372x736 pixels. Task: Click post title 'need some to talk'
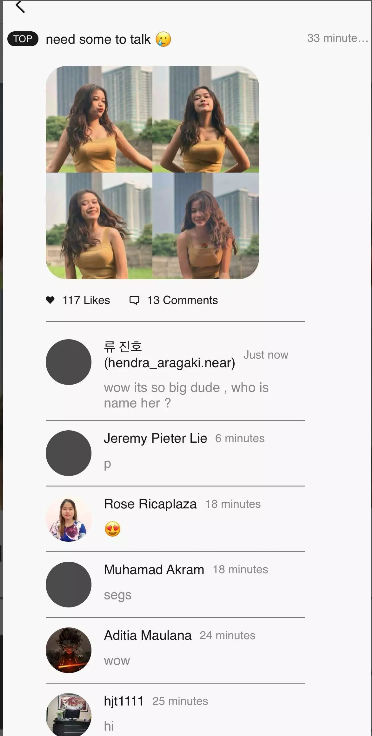click(99, 39)
